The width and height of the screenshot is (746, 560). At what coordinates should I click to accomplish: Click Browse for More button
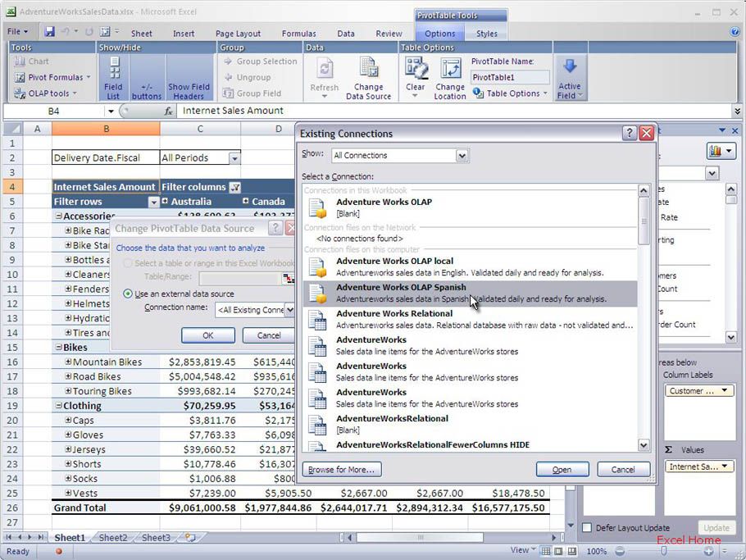[342, 470]
